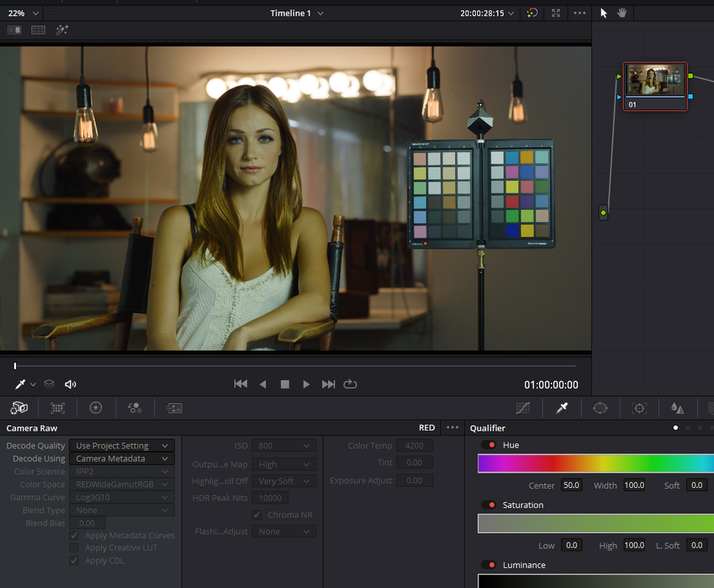This screenshot has height=588, width=714.
Task: Open the Tracker palette
Action: pos(639,408)
